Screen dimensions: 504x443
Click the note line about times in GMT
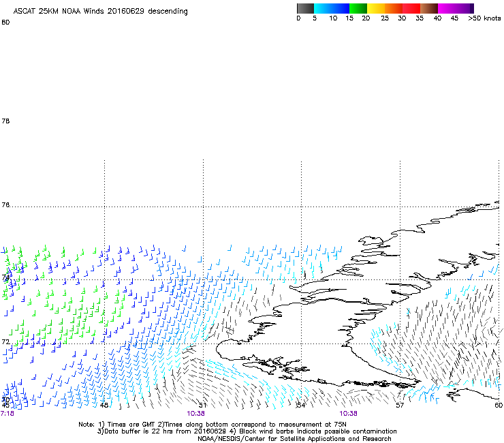click(212, 425)
